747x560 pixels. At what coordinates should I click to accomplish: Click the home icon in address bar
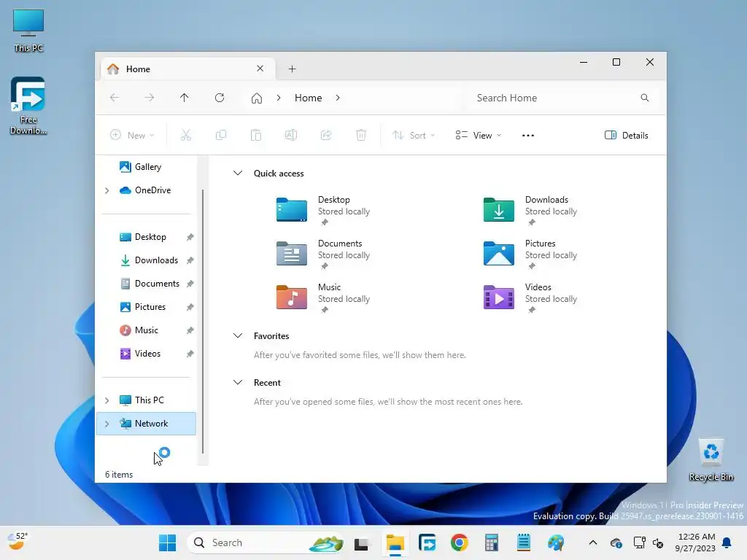pos(257,98)
